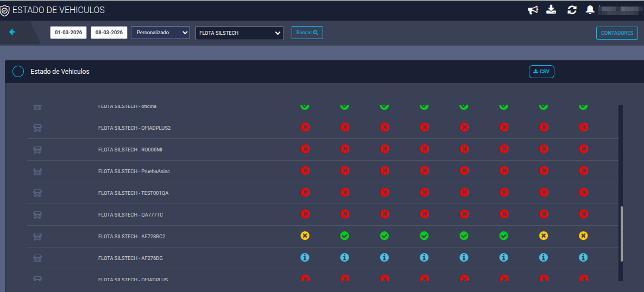Image resolution: width=644 pixels, height=292 pixels.
Task: Open the notifications bell
Action: [x=590, y=10]
